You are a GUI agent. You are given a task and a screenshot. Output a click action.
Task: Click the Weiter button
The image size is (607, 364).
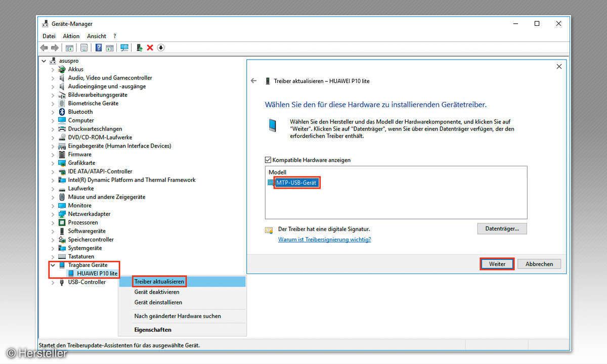click(497, 264)
